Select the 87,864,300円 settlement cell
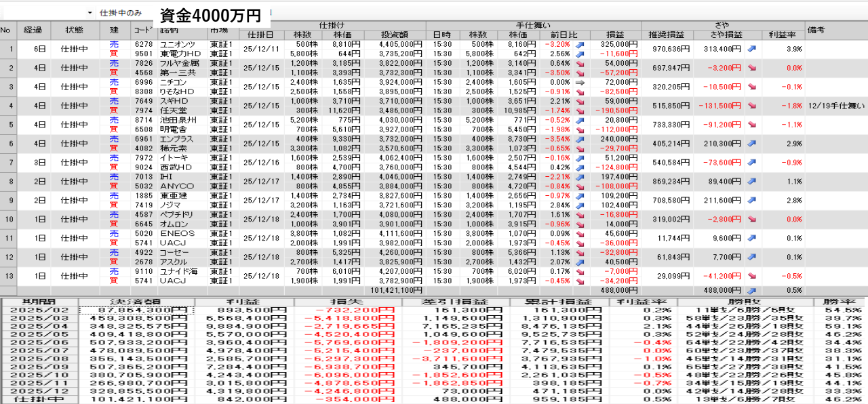The height and width of the screenshot is (404, 868). [x=135, y=310]
